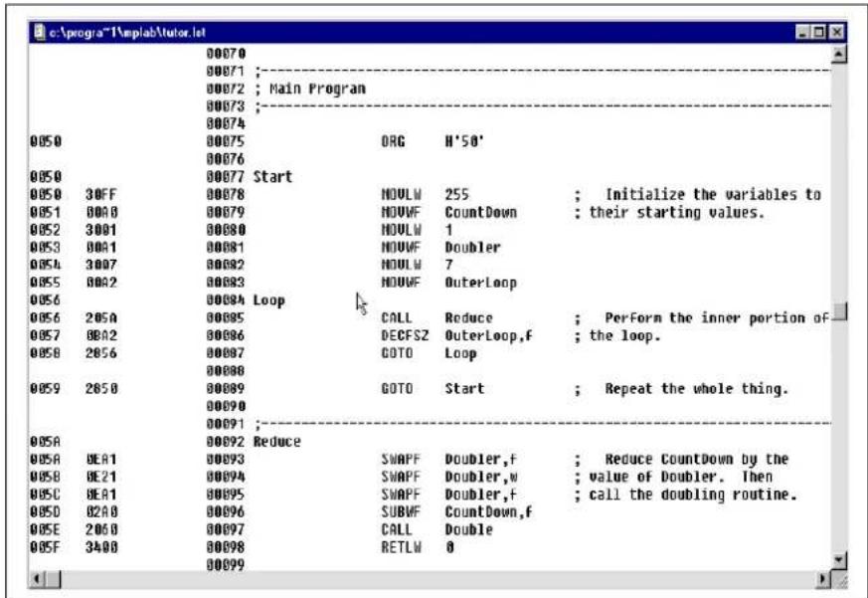Click the 'Doubler,w' operand

click(480, 477)
